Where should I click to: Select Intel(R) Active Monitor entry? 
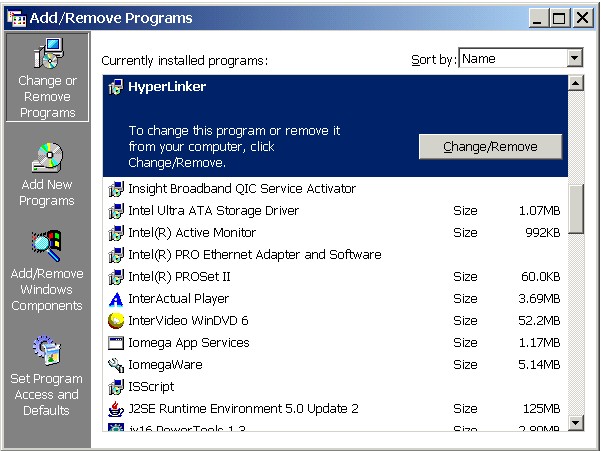[335, 233]
